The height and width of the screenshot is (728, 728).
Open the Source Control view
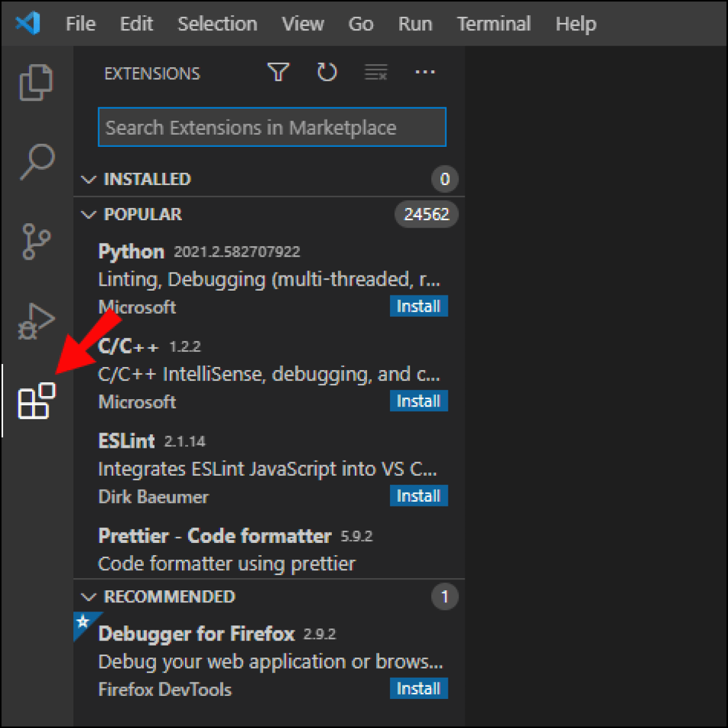(x=36, y=241)
